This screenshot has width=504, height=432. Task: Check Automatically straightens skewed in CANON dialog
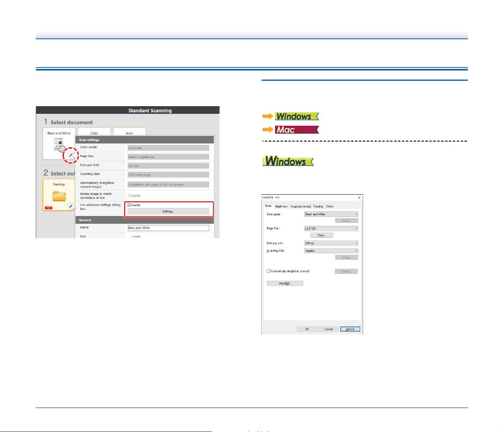(x=269, y=271)
